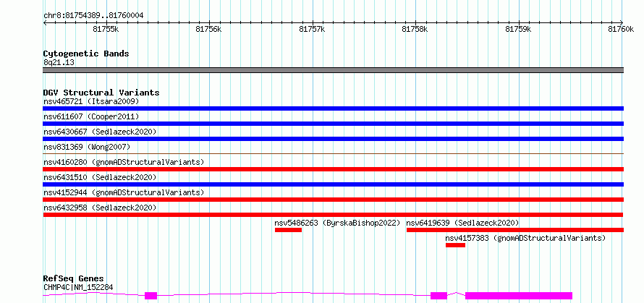This screenshot has height=303, width=644.
Task: Click the 81759k ruler tick label
Action: click(518, 29)
